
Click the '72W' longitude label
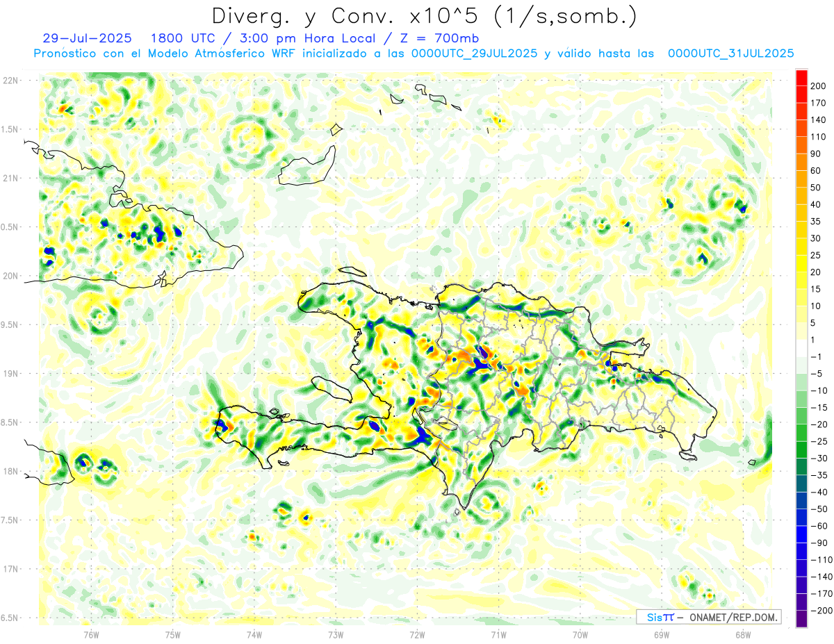point(417,634)
